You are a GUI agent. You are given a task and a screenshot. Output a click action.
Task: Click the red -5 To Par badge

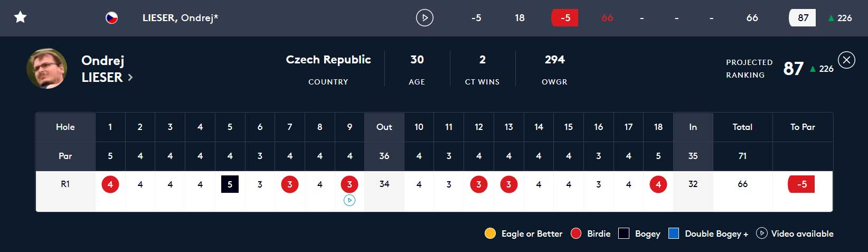coord(801,184)
